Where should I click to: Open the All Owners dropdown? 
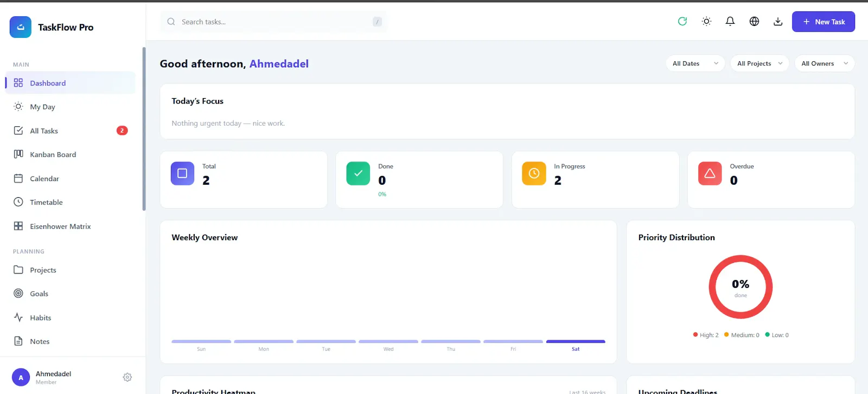point(824,63)
